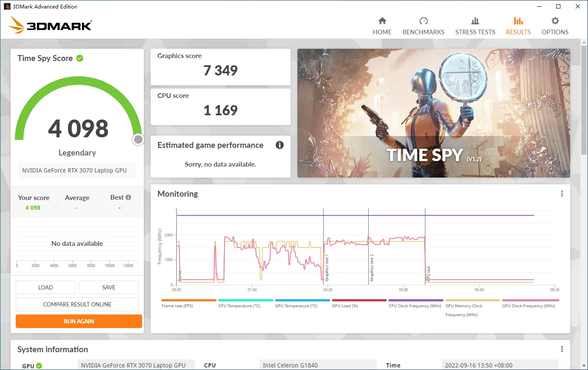Click the Estimated game performance info icon
The width and height of the screenshot is (588, 370).
click(280, 145)
